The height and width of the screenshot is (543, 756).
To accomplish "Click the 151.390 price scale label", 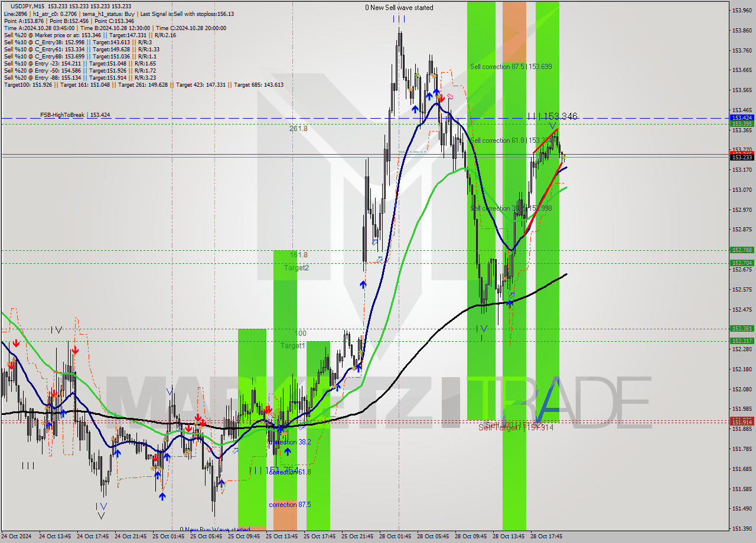I will [742, 528].
